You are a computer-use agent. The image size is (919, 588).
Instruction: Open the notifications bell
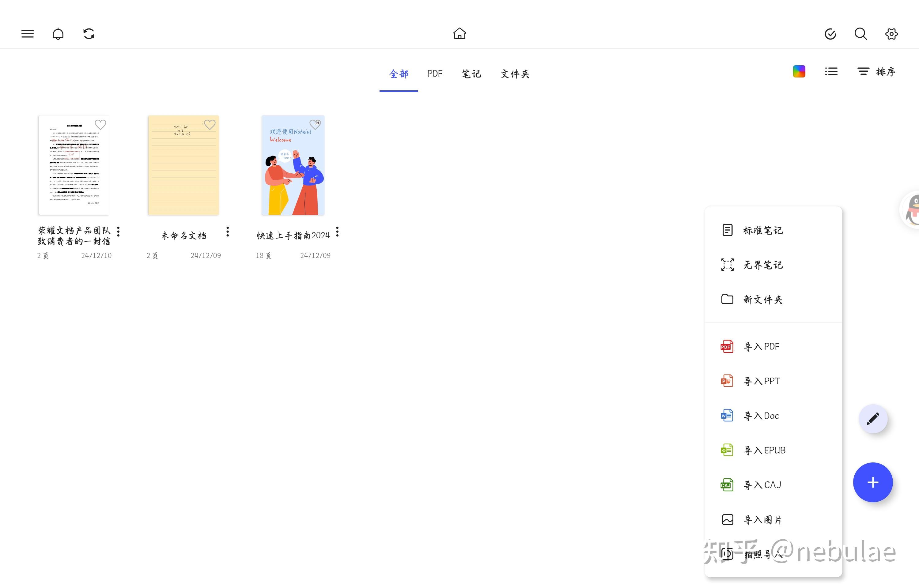(x=58, y=34)
